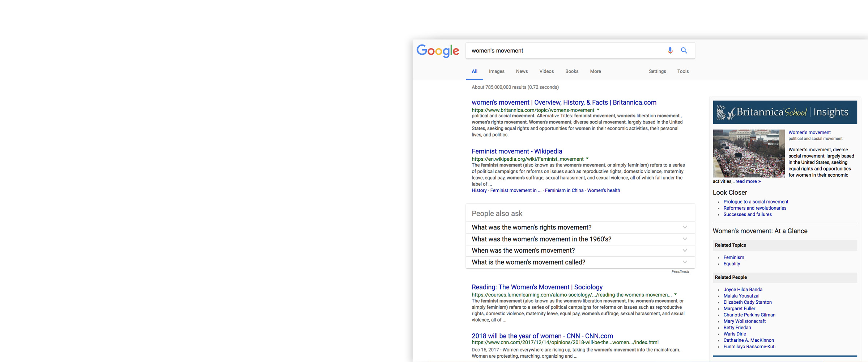
Task: Switch to the News tab
Action: (522, 71)
